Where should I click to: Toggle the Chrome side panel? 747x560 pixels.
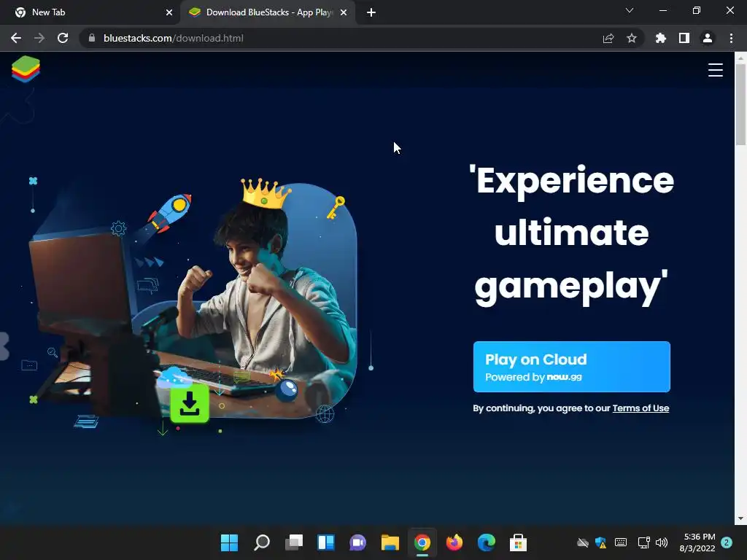pyautogui.click(x=684, y=38)
